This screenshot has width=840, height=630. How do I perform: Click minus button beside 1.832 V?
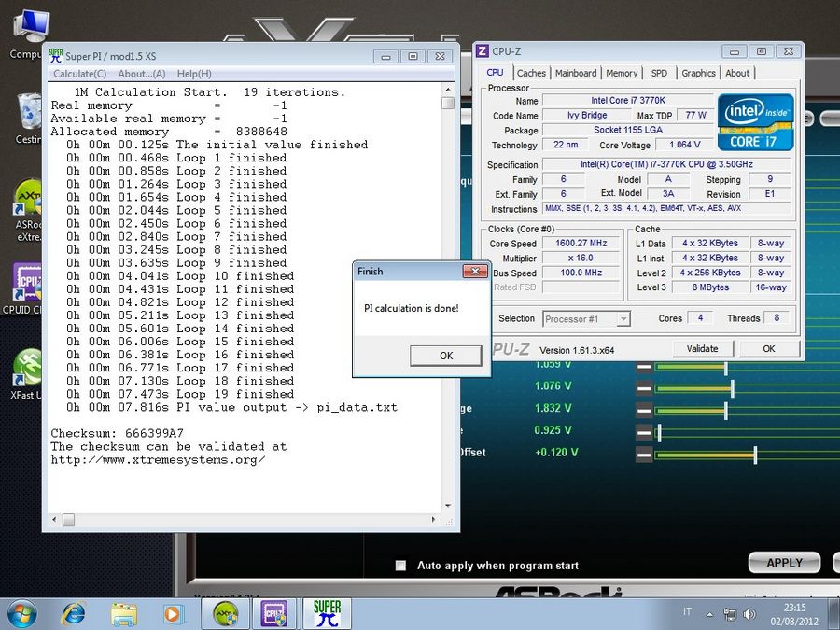pyautogui.click(x=644, y=411)
